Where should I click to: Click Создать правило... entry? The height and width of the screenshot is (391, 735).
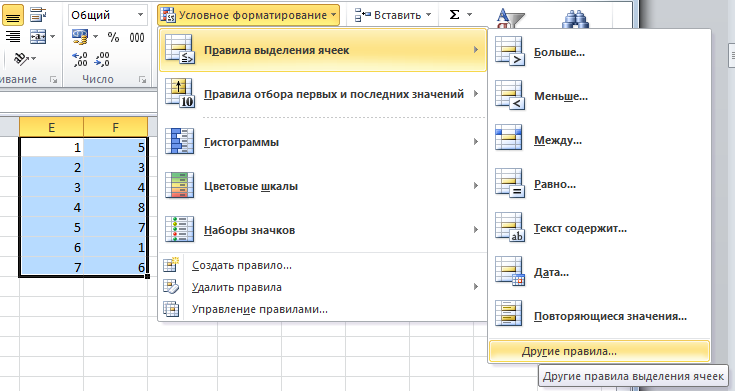click(323, 265)
